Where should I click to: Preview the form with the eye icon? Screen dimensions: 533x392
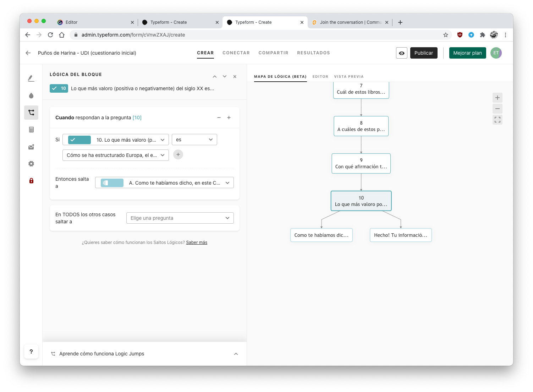tap(402, 53)
